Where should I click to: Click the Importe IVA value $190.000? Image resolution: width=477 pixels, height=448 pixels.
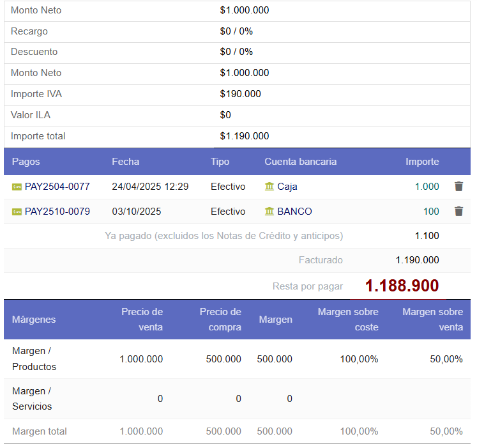240,94
